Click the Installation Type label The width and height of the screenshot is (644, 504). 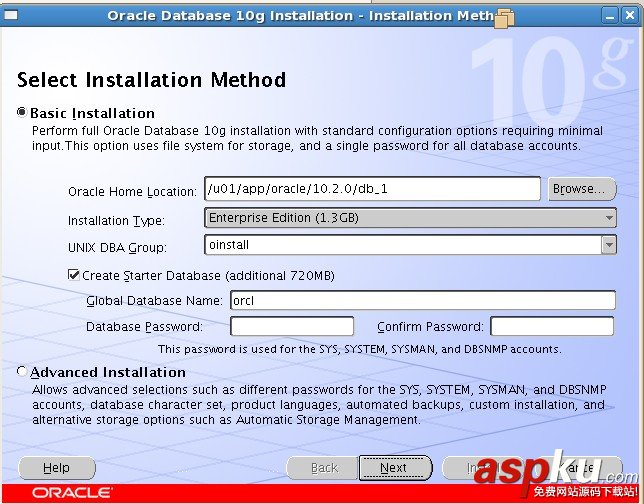click(116, 221)
